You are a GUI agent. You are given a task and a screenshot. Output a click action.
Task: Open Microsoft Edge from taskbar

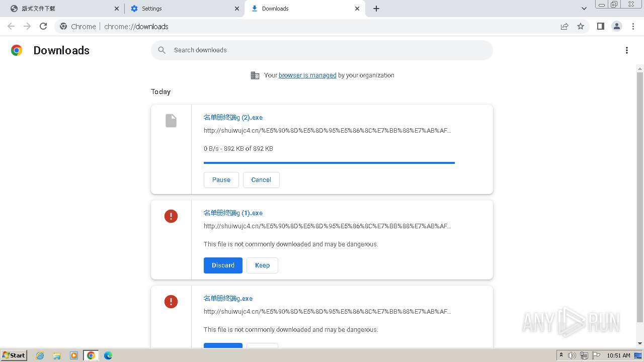108,355
